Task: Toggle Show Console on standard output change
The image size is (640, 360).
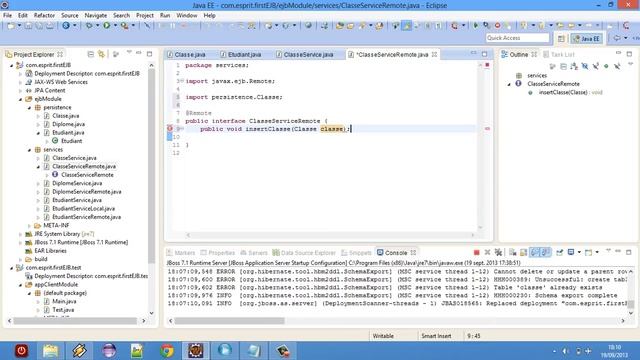Action: pyautogui.click(x=535, y=253)
